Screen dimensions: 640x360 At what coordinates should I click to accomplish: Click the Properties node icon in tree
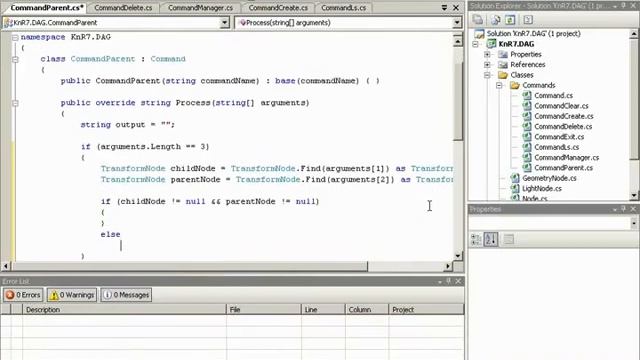[503, 54]
